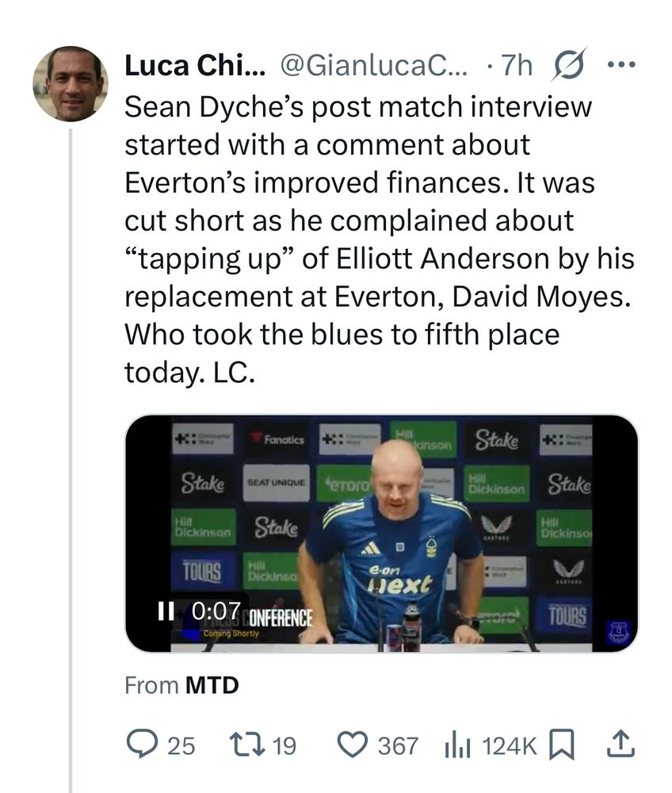Image resolution: width=672 pixels, height=793 pixels.
Task: Tap the repost arrows icon
Action: coord(240,745)
